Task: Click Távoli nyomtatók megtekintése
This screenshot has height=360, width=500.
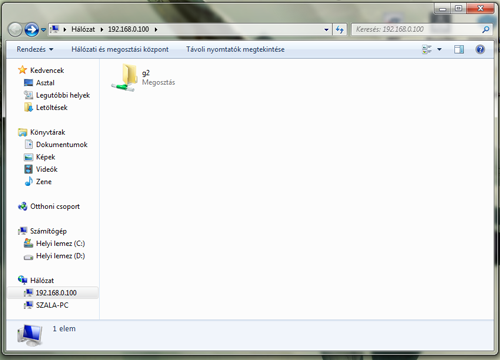Action: pyautogui.click(x=235, y=49)
